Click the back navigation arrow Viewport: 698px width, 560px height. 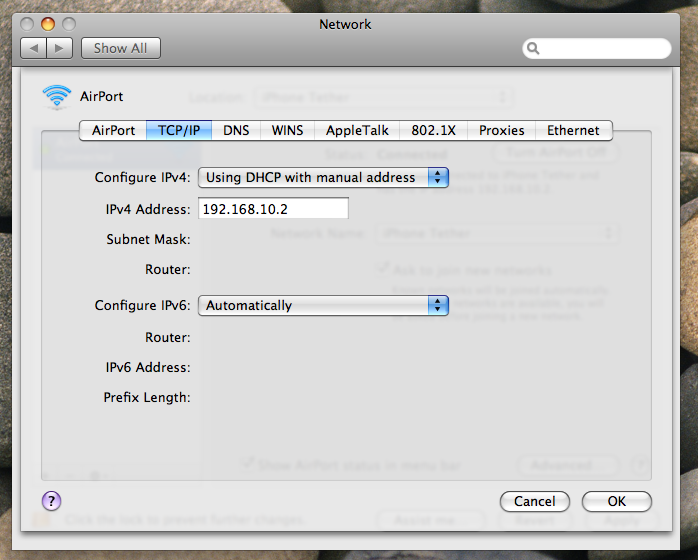(34, 48)
